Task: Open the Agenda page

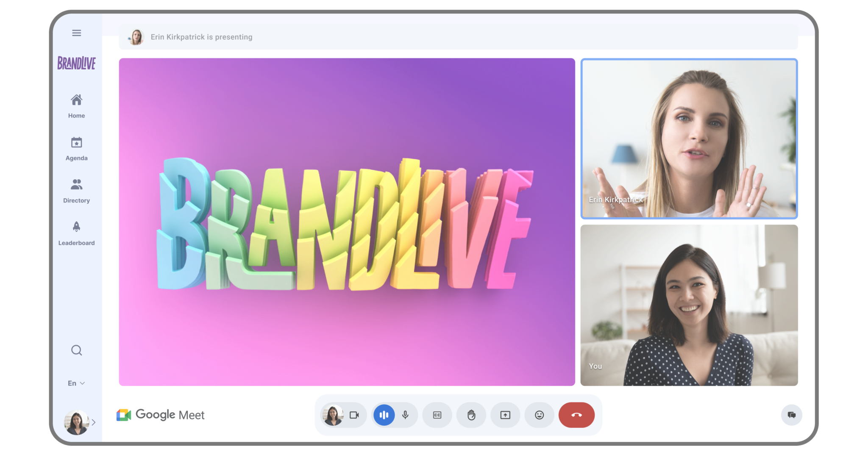Action: tap(76, 147)
